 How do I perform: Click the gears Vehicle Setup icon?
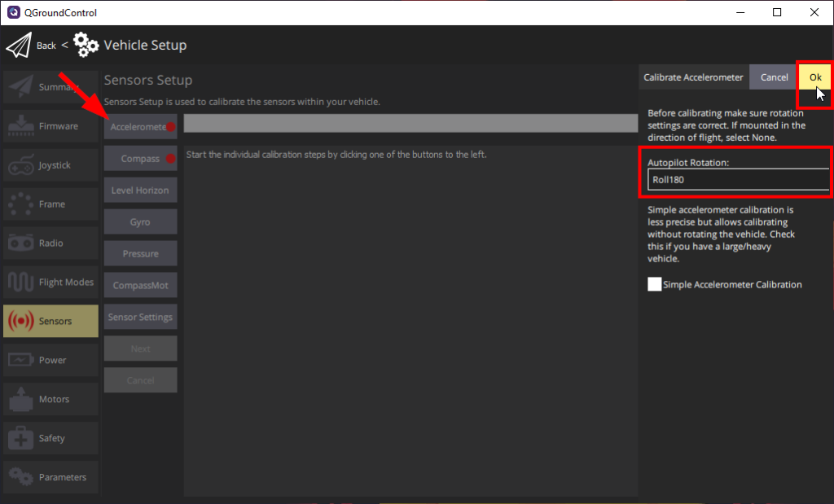tap(86, 45)
